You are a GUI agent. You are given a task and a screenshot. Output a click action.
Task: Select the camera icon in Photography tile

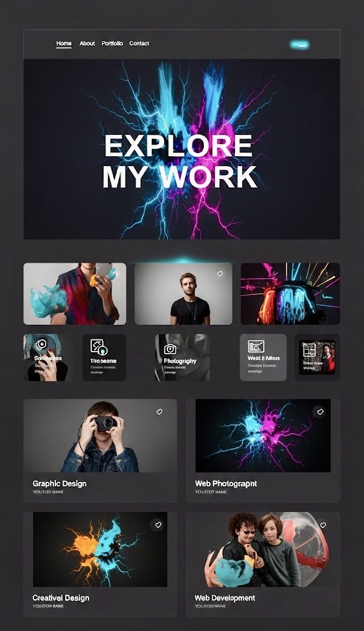170,349
